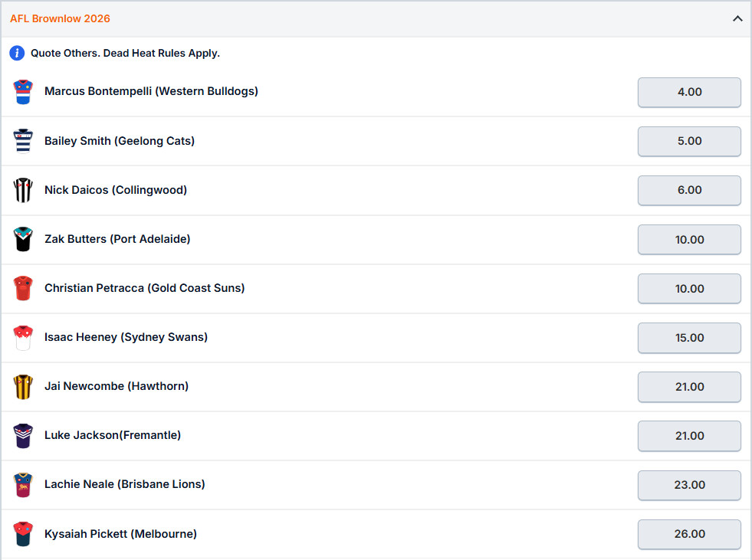Click the text Isaac Heeney (Sydney Swans)
The height and width of the screenshot is (560, 752).
(x=126, y=337)
